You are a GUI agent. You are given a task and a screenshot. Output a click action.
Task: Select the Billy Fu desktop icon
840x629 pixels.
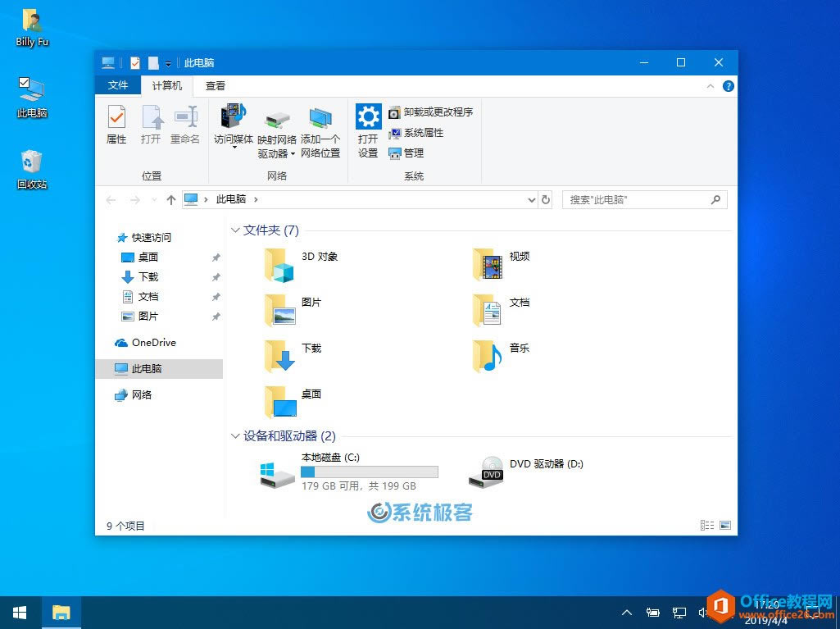[x=32, y=29]
